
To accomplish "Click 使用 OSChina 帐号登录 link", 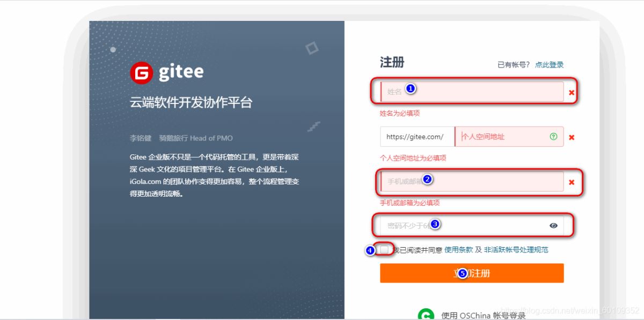I will coord(483,316).
